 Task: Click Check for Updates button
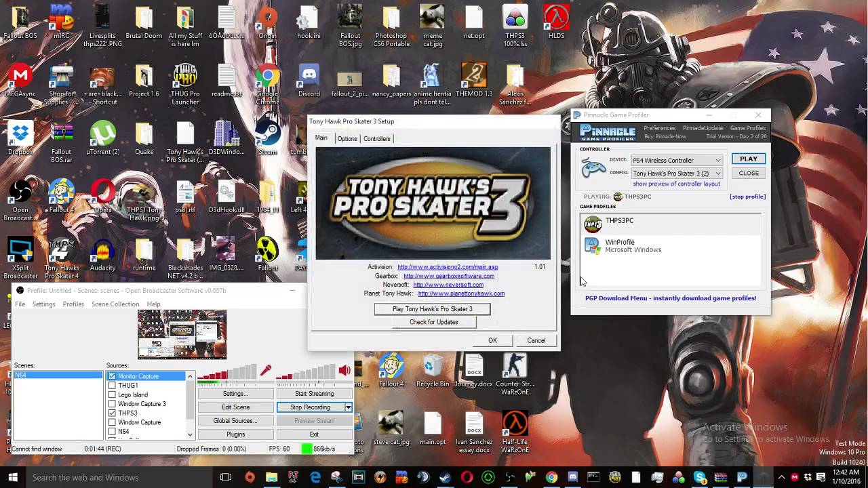433,322
